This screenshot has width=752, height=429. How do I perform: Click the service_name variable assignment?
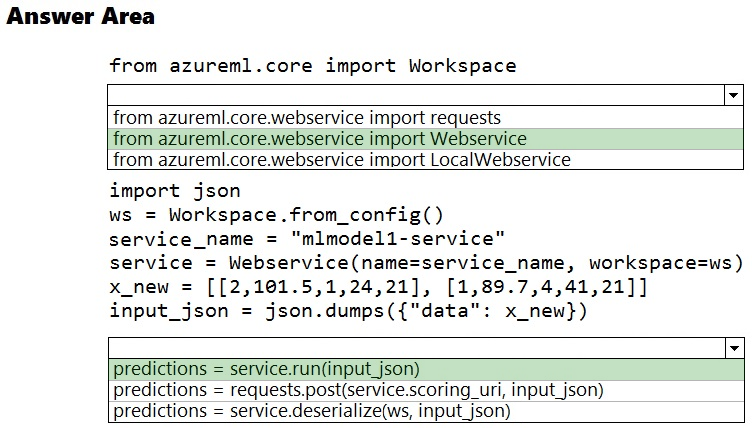[x=307, y=239]
